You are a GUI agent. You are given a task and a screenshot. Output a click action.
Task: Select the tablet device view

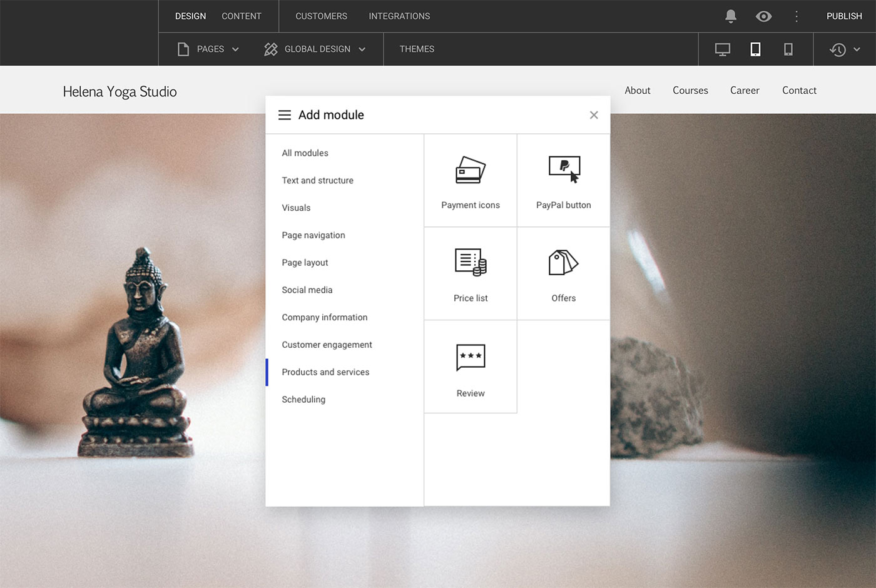click(x=755, y=49)
